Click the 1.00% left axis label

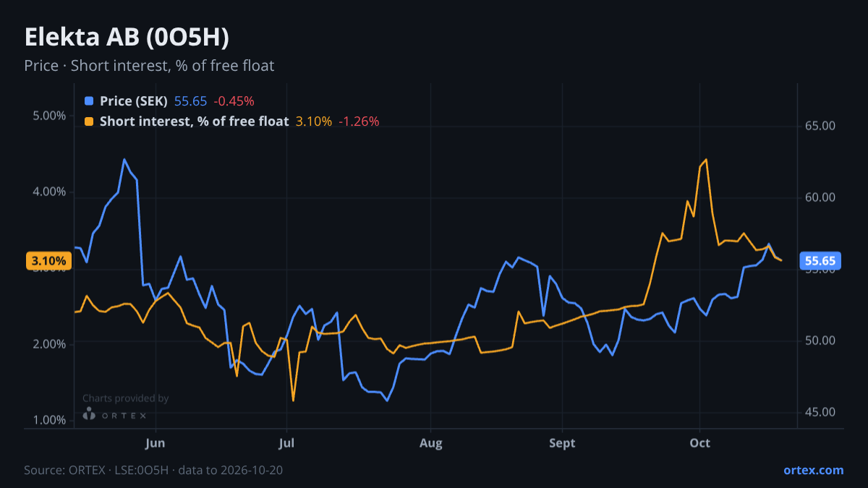coord(49,420)
